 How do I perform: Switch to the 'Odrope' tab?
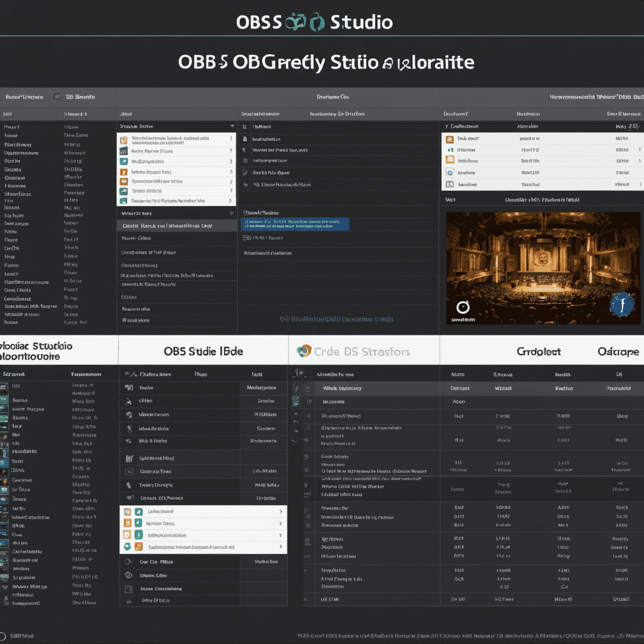click(x=618, y=351)
